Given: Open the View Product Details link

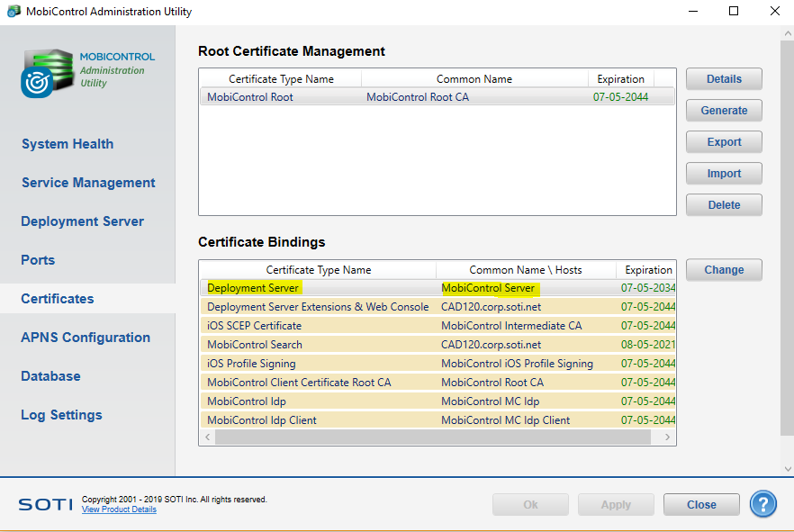Looking at the screenshot, I should [x=119, y=509].
